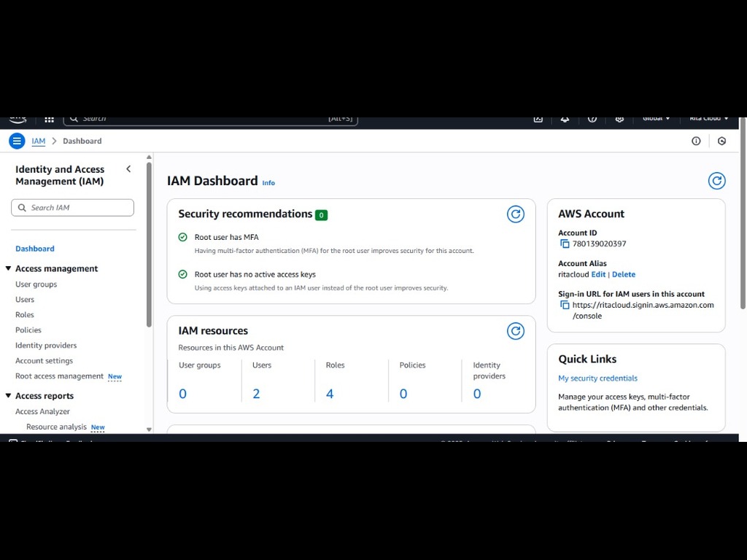Click the Policies count 0

point(403,394)
